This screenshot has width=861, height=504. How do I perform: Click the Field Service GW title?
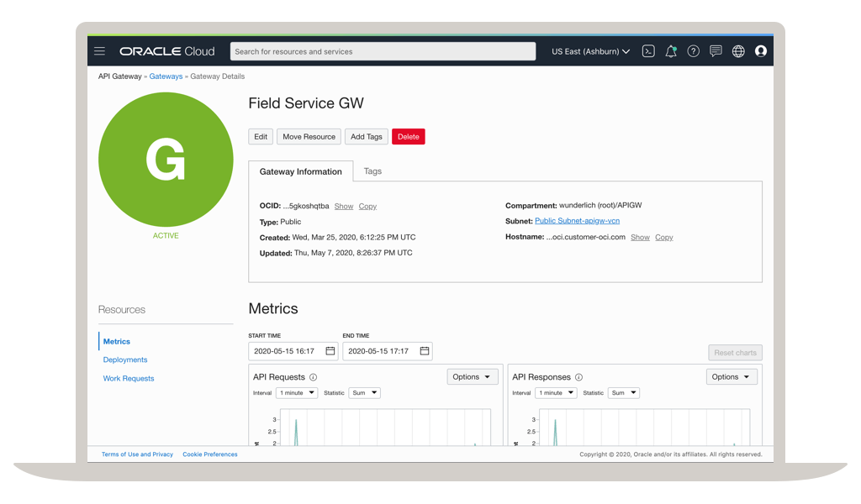point(306,103)
